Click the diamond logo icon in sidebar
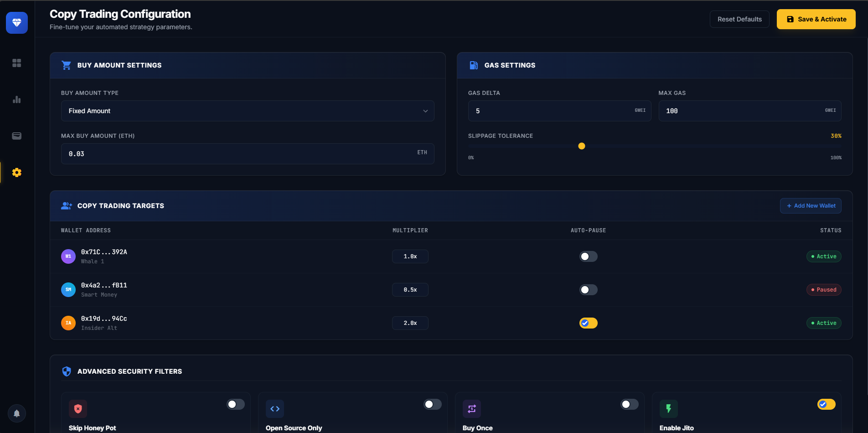The width and height of the screenshot is (868, 433). pyautogui.click(x=17, y=23)
